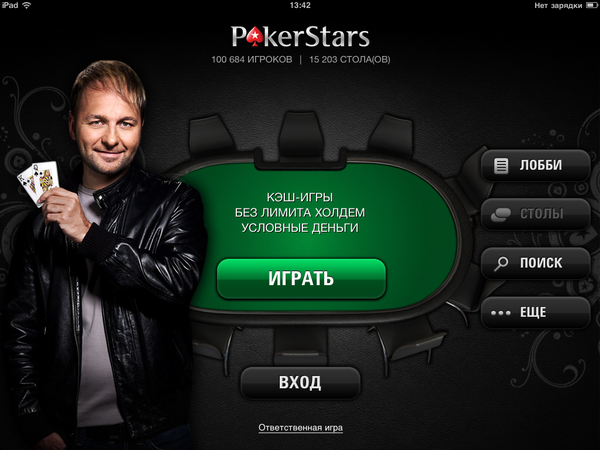
Task: Click the PokerStars logo
Action: [300, 37]
